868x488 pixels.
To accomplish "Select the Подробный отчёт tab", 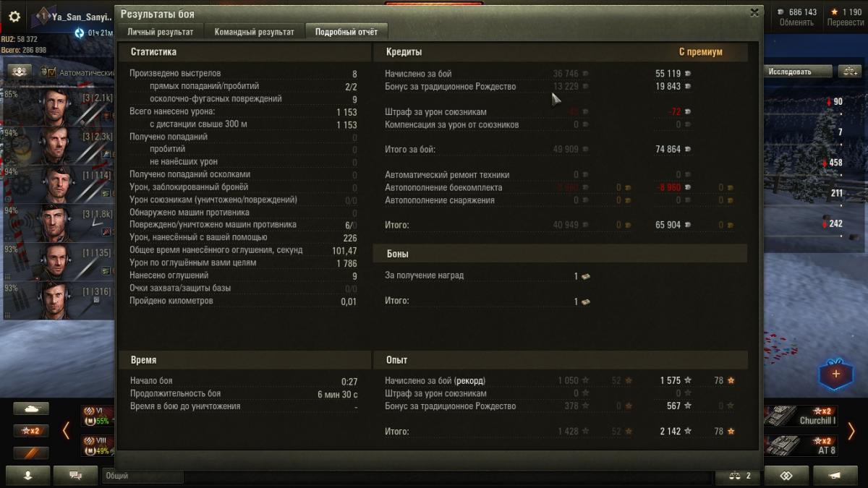I will click(x=346, y=32).
